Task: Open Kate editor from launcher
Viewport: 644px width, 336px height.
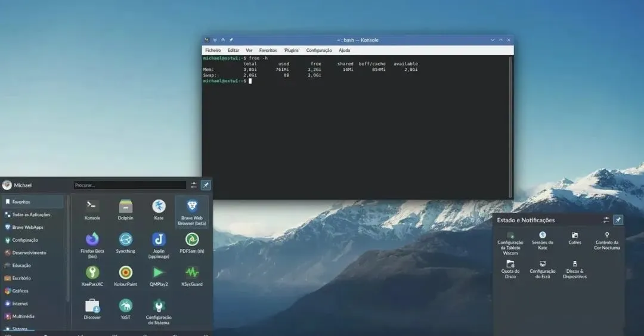Action: tap(159, 210)
